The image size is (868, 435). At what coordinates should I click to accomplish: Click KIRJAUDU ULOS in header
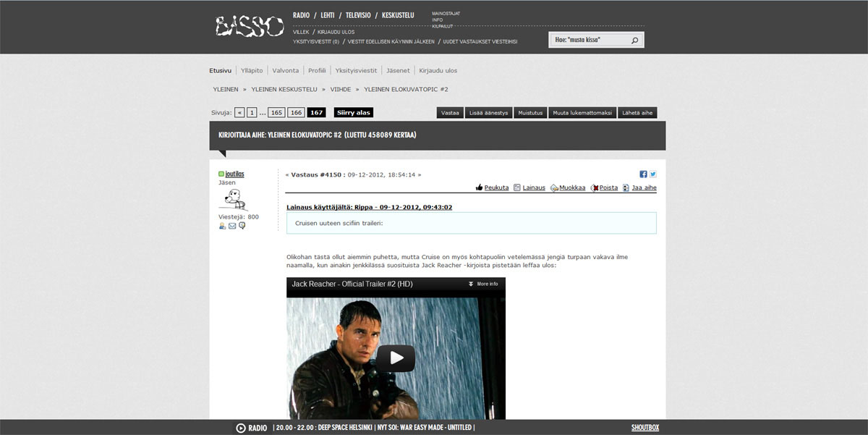tap(336, 32)
